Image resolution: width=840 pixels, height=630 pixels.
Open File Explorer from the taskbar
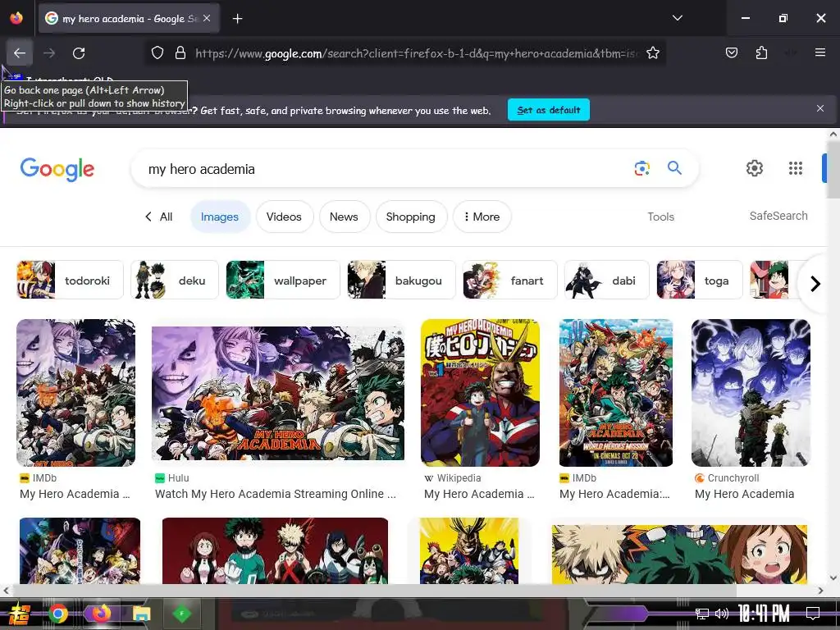coord(141,614)
